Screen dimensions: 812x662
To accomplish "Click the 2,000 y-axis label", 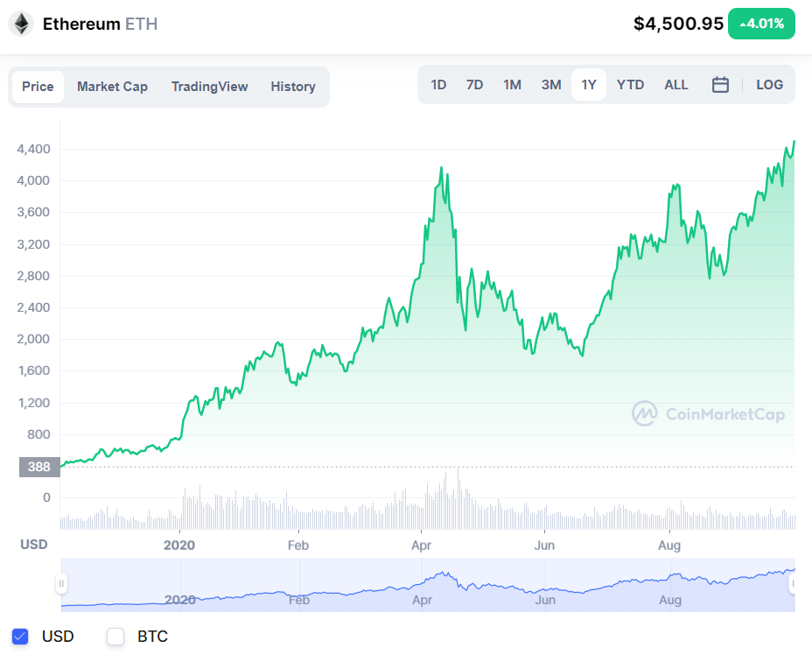I will 33,339.
